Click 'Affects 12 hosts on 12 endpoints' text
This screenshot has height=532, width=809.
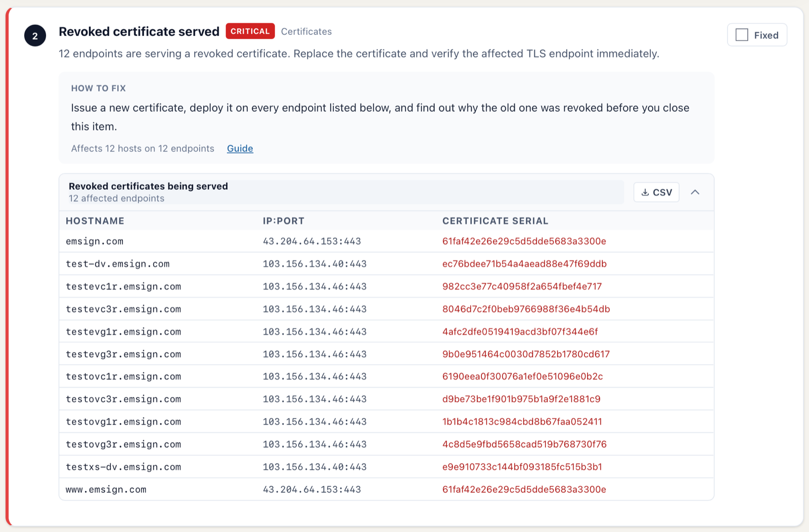(x=143, y=148)
